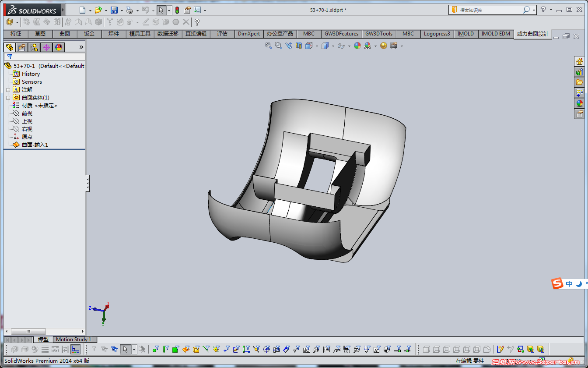Viewport: 588px width, 368px height.
Task: Open the DimXpertManager tab icon
Action: click(46, 47)
